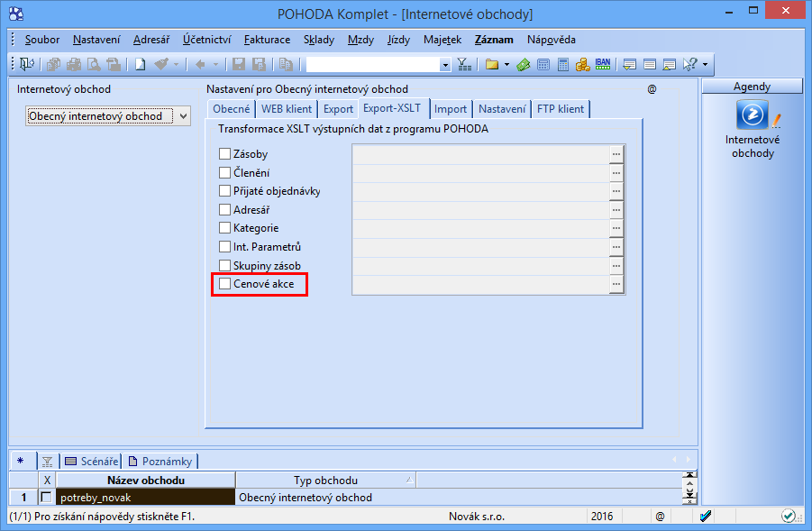
Task: Expand the arrow next to brush icon
Action: [x=176, y=65]
